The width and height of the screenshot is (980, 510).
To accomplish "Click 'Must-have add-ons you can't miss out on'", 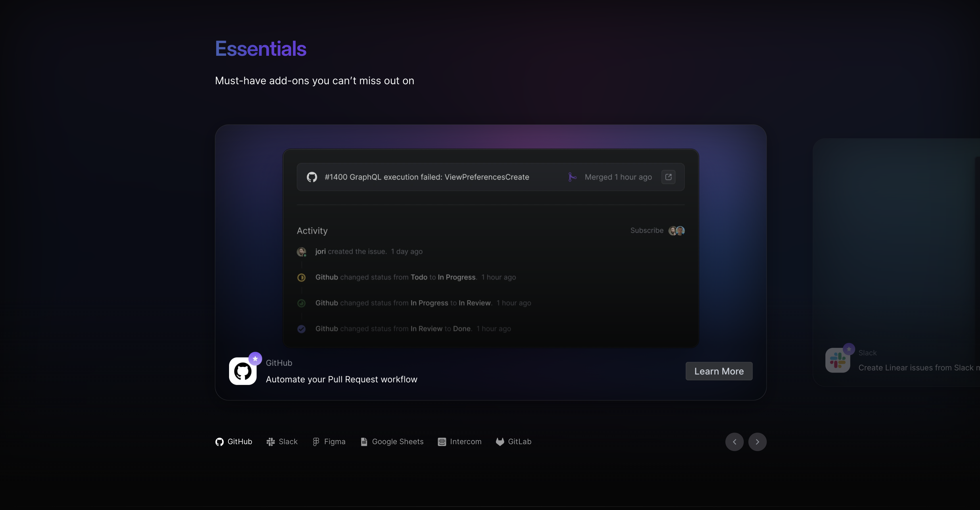I will point(315,81).
